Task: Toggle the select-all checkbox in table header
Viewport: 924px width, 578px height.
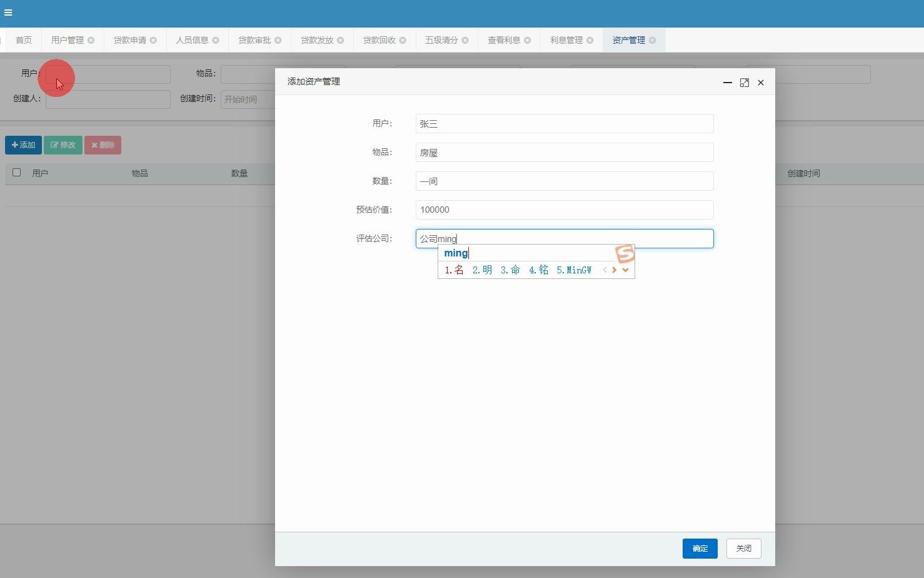Action: pos(16,173)
